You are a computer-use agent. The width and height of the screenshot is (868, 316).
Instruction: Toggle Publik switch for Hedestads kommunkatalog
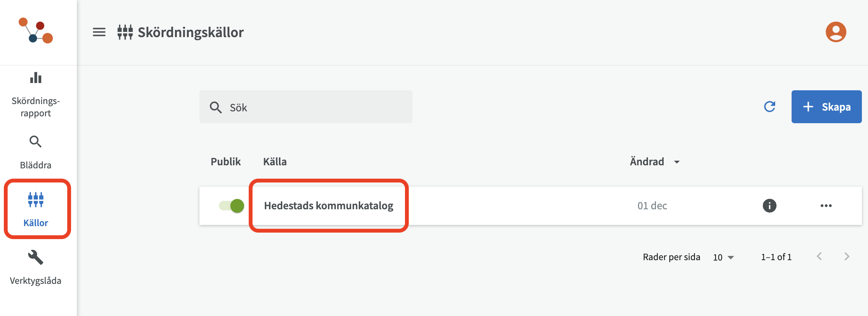pos(232,206)
